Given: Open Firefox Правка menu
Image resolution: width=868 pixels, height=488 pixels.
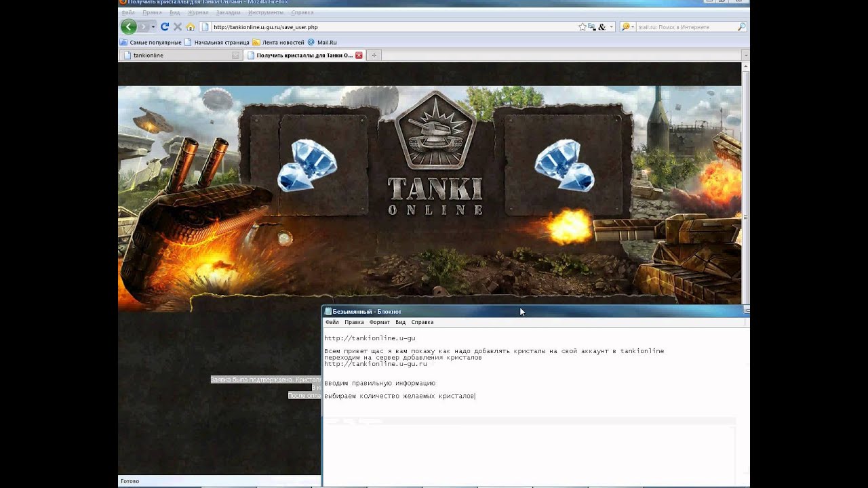Looking at the screenshot, I should pos(152,12).
